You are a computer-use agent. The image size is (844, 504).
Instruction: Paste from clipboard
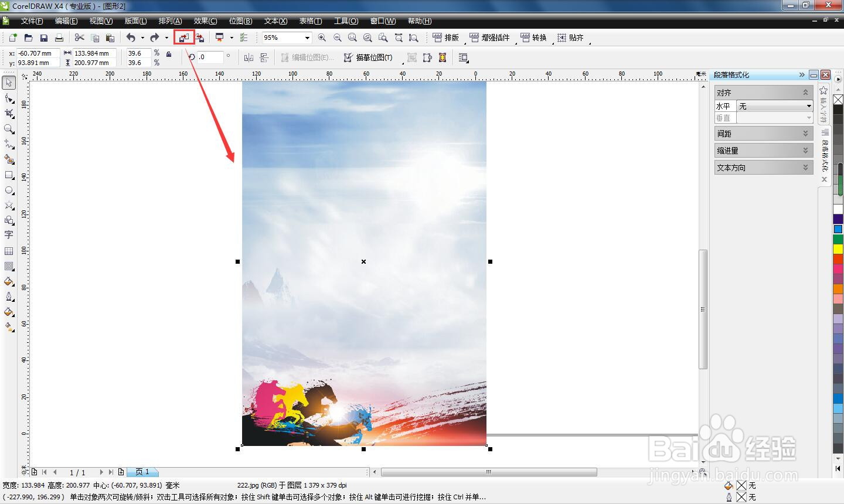[110, 38]
